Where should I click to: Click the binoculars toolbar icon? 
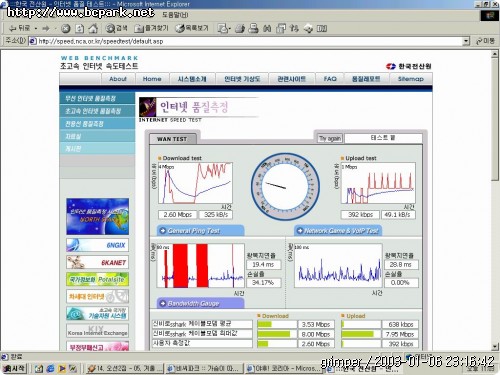coord(267,28)
